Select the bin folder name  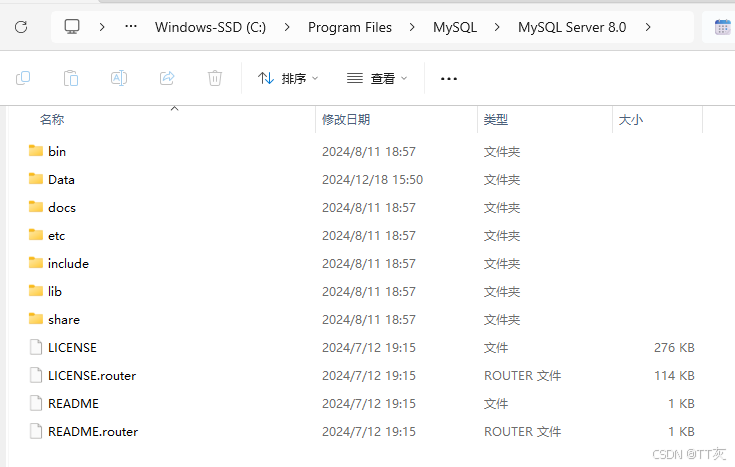(57, 151)
